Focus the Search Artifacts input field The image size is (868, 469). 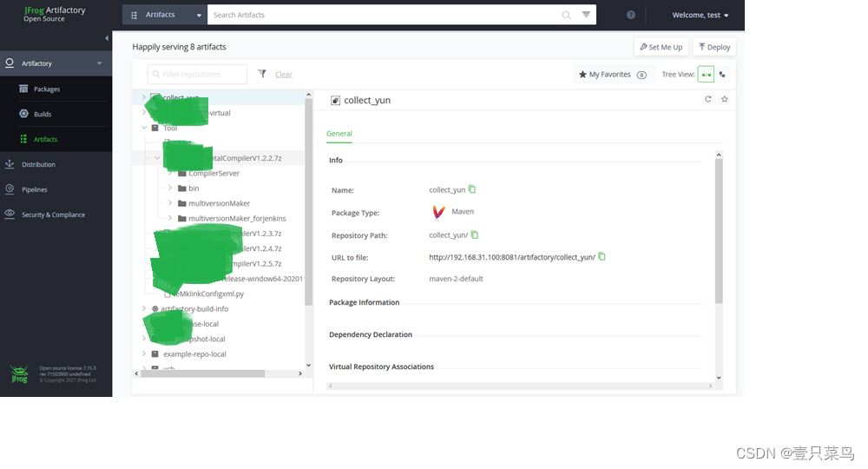[x=385, y=15]
